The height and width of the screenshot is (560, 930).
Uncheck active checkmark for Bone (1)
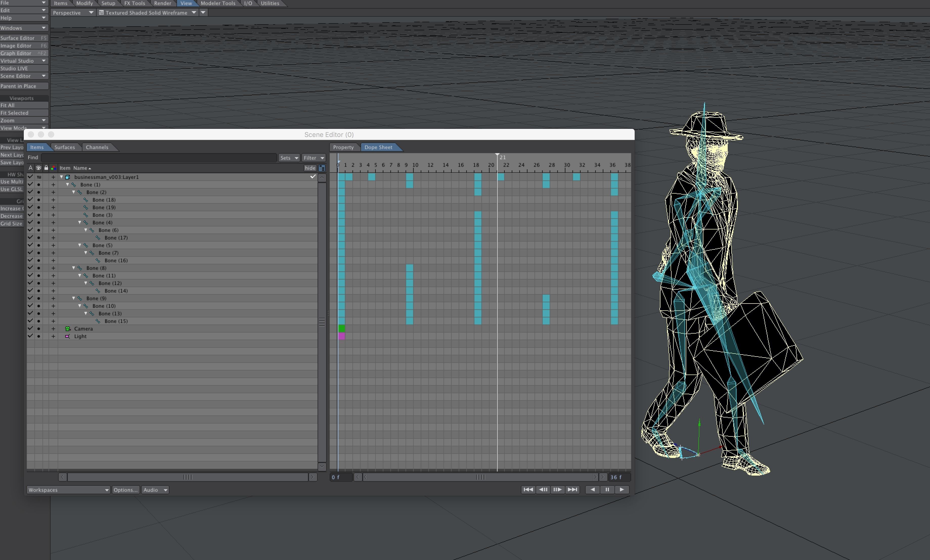(x=31, y=184)
